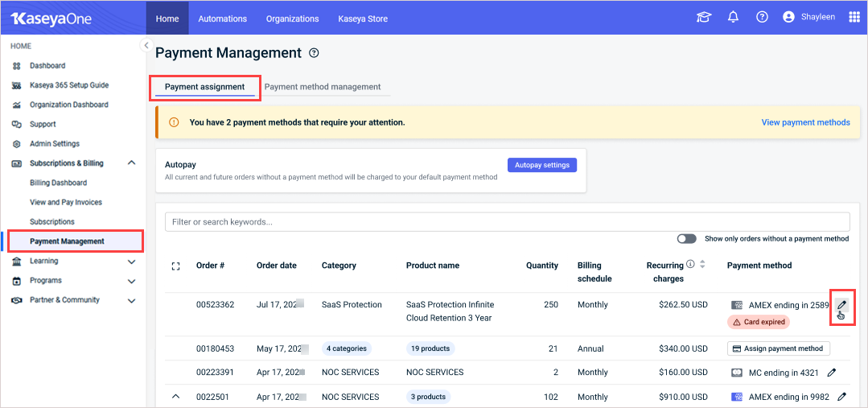The width and height of the screenshot is (868, 408).
Task: Open the help question mark in top bar
Action: [x=763, y=18]
